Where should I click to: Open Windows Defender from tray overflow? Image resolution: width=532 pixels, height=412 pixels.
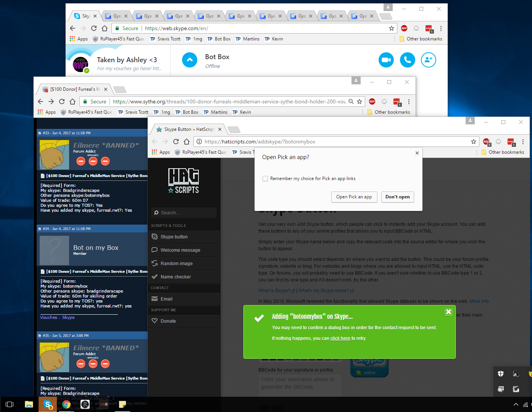(x=501, y=374)
